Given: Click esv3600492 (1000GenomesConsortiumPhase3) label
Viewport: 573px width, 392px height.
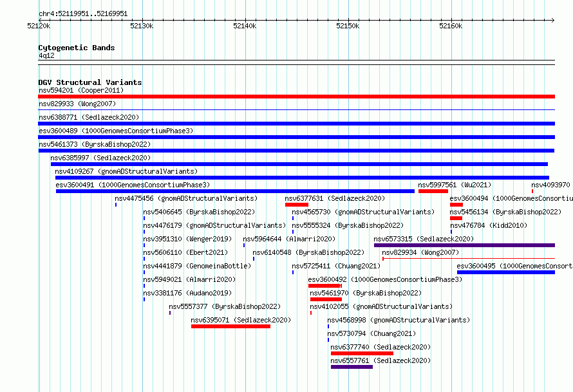Looking at the screenshot, I should click(385, 279).
